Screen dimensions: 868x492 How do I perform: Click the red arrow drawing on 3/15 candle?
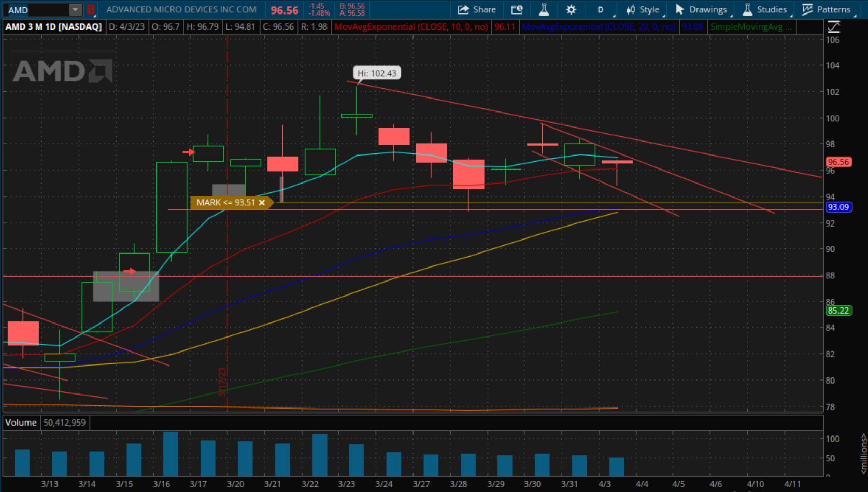[130, 271]
